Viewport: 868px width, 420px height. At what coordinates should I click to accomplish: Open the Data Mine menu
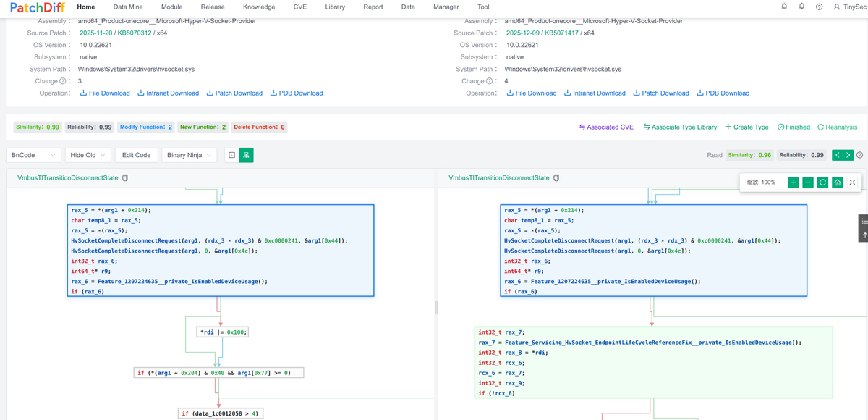point(128,7)
